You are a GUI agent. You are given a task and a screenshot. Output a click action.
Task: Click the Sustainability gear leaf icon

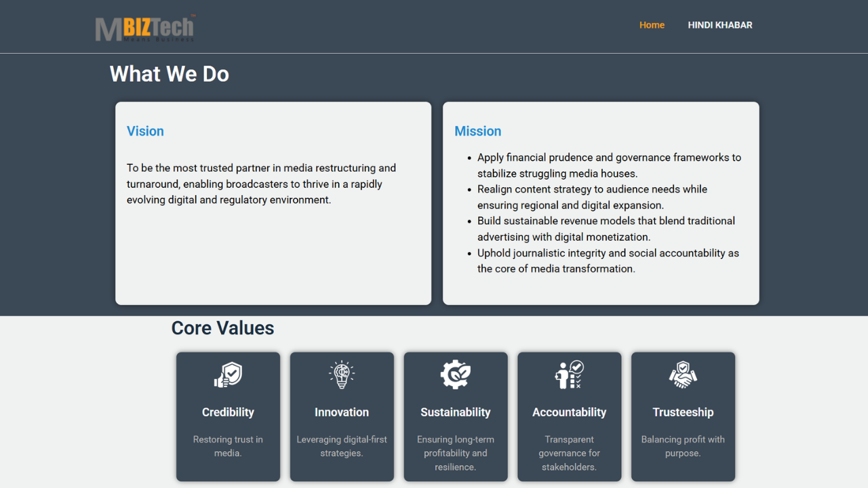point(456,375)
